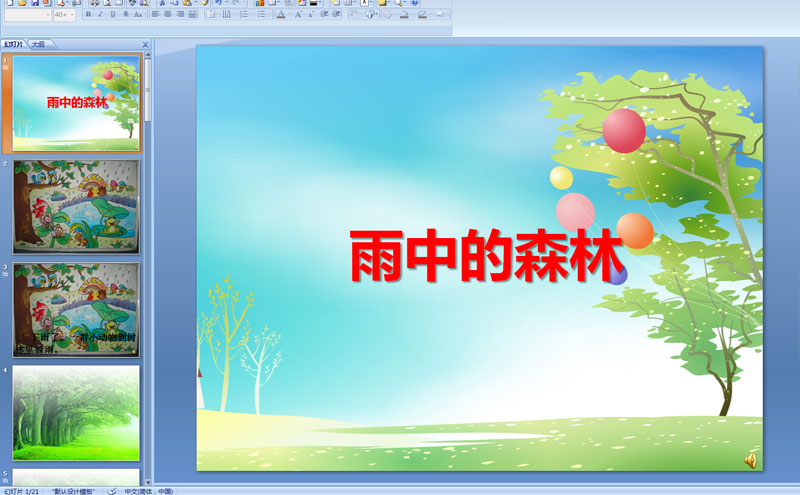The width and height of the screenshot is (800, 495).
Task: Apply numbered list formatting
Action: [x=244, y=14]
